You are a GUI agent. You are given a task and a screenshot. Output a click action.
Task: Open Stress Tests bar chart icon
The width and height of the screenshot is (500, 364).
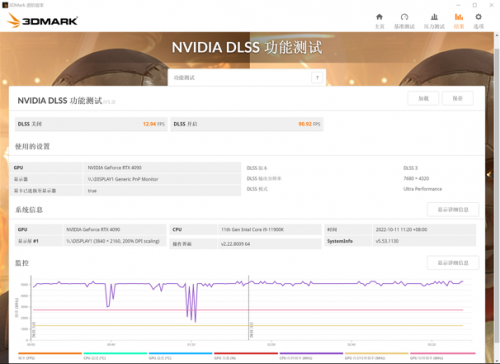(434, 17)
